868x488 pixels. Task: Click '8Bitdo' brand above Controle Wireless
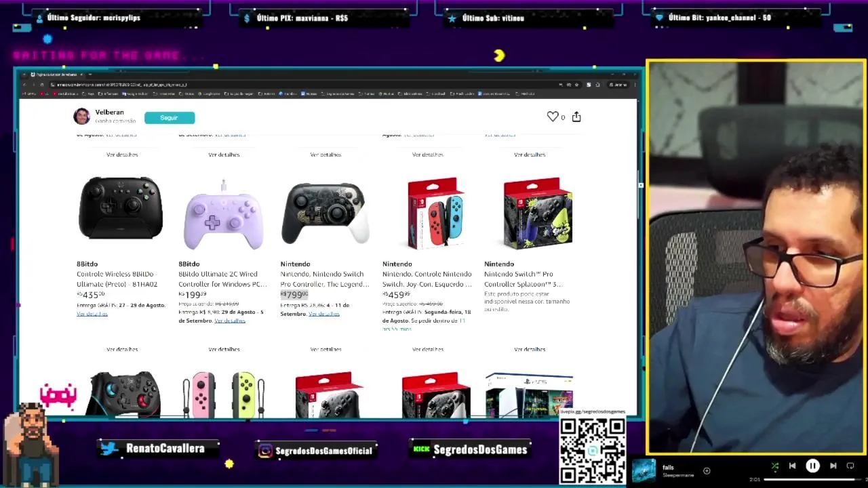pyautogui.click(x=87, y=264)
